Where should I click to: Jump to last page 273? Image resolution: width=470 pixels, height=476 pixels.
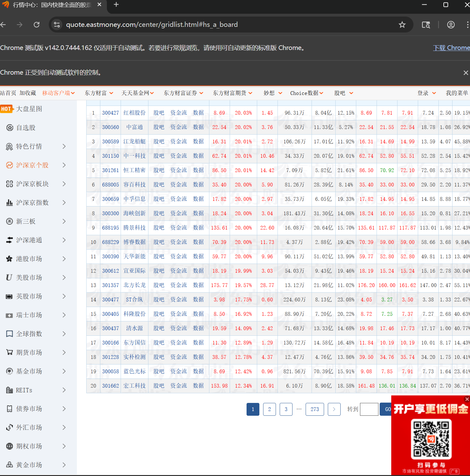(315, 409)
